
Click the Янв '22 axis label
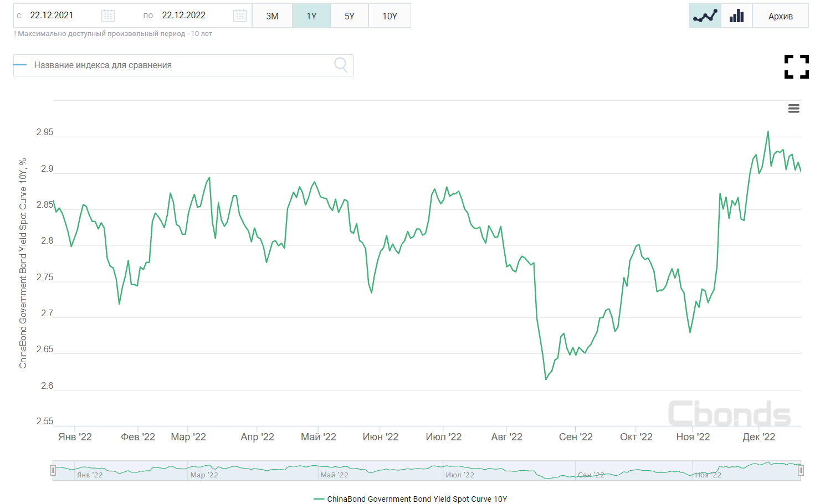pos(75,437)
